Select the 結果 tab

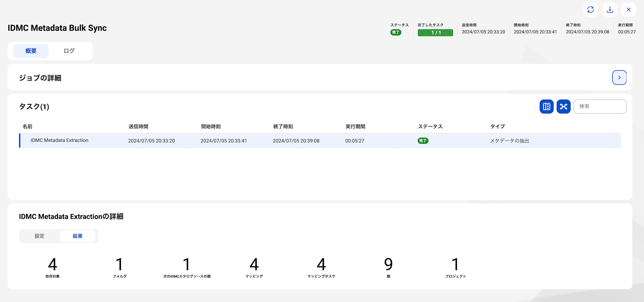[78, 236]
